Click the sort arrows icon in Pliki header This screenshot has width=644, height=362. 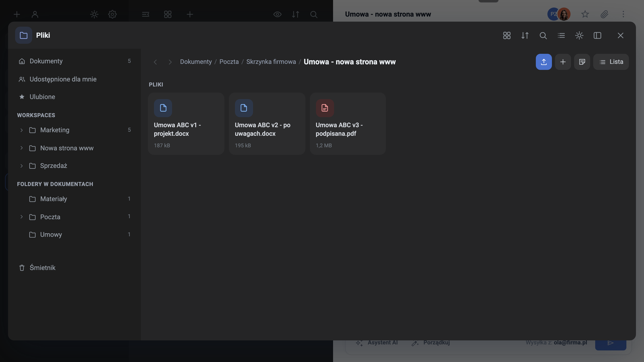pos(525,35)
